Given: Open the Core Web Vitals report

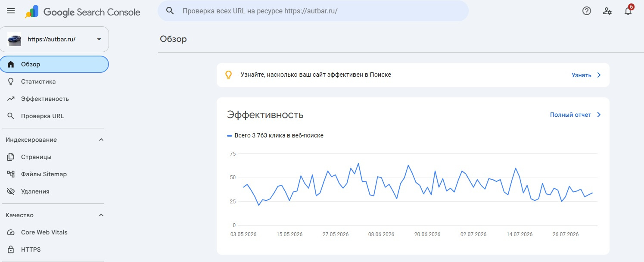Looking at the screenshot, I should (54, 232).
